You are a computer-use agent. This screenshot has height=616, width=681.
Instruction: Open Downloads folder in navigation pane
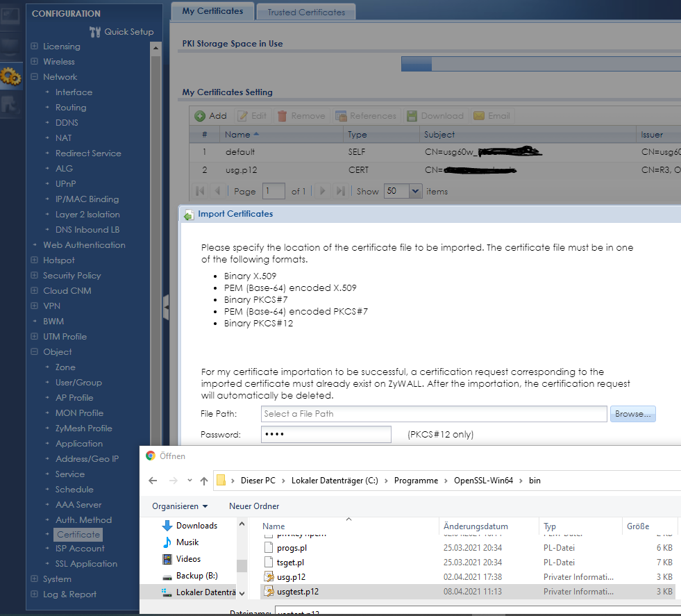(x=196, y=526)
